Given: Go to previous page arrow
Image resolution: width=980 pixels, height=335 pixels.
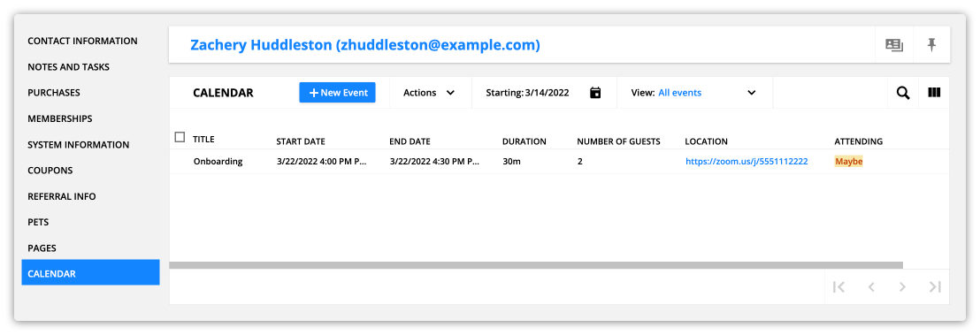Looking at the screenshot, I should pyautogui.click(x=870, y=287).
